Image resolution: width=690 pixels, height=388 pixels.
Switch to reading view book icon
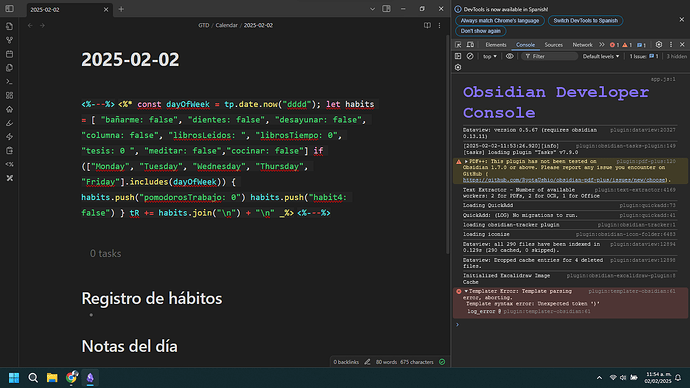[x=427, y=26]
